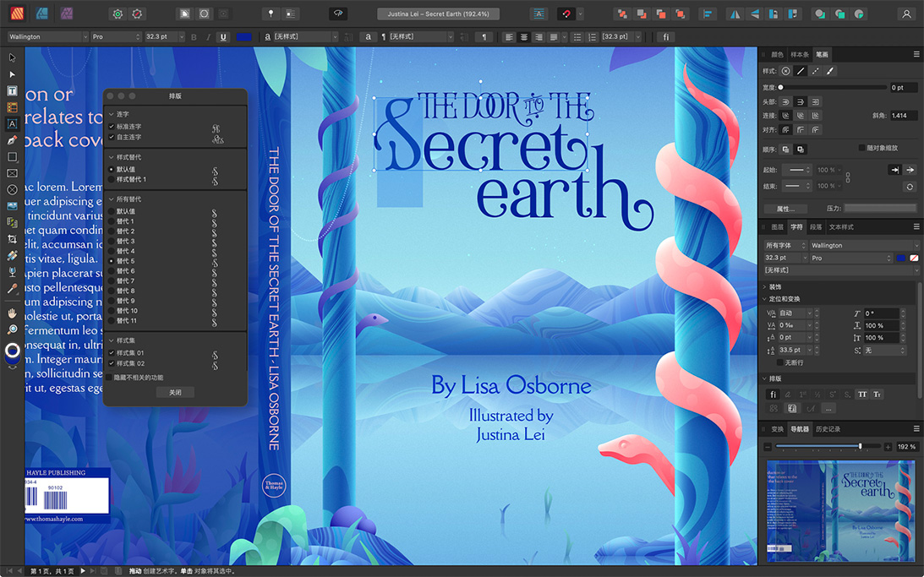Image resolution: width=924 pixels, height=577 pixels.
Task: Click the 关闭 button in typography dialog
Action: (175, 392)
